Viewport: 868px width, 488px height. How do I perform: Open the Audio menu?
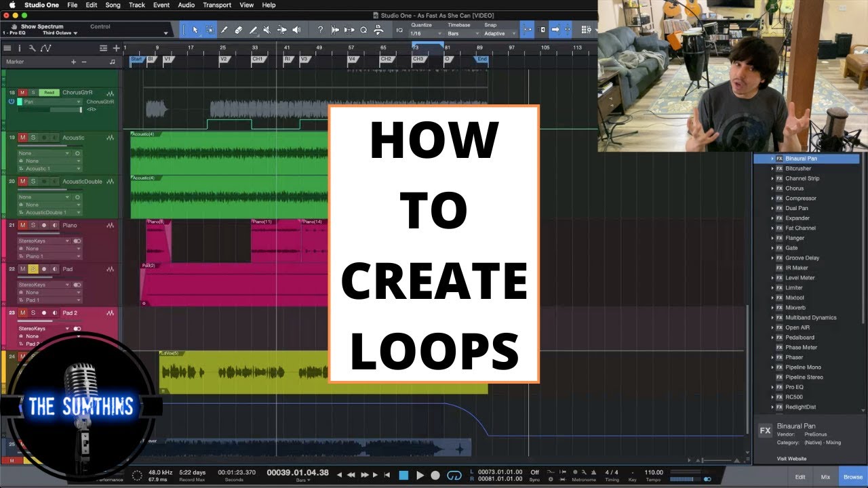(x=186, y=5)
